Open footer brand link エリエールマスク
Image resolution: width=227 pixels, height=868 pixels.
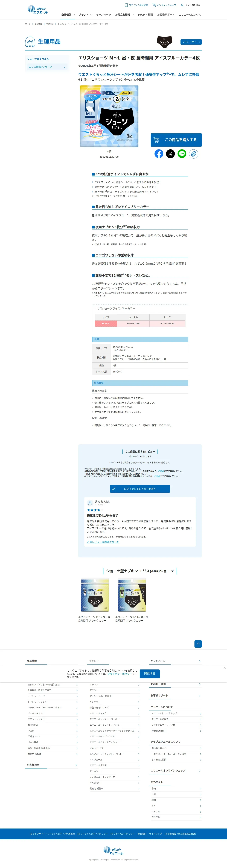[x=98, y=713]
